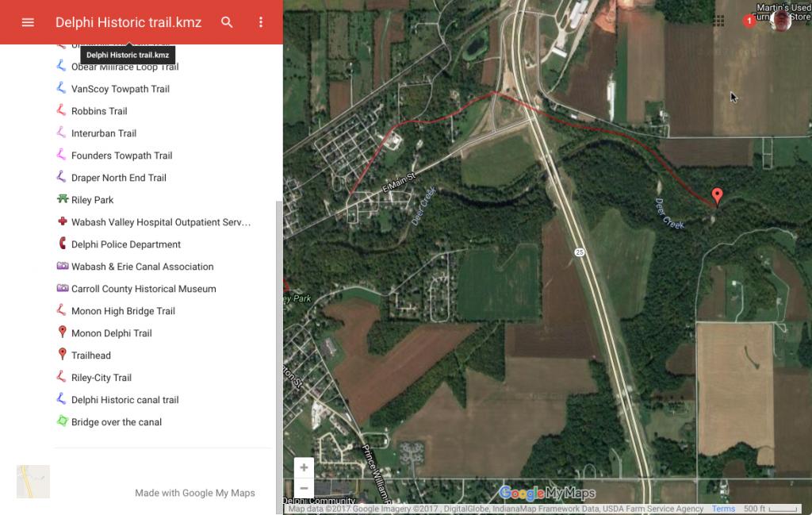This screenshot has width=812, height=515.
Task: Open the Google apps grid icon
Action: coord(720,21)
